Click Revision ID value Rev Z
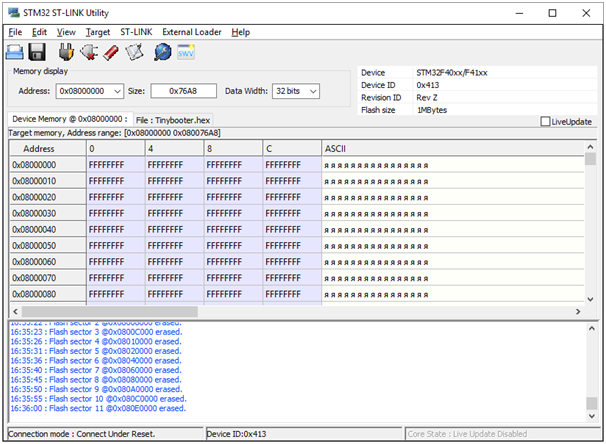606x444 pixels. [x=427, y=98]
